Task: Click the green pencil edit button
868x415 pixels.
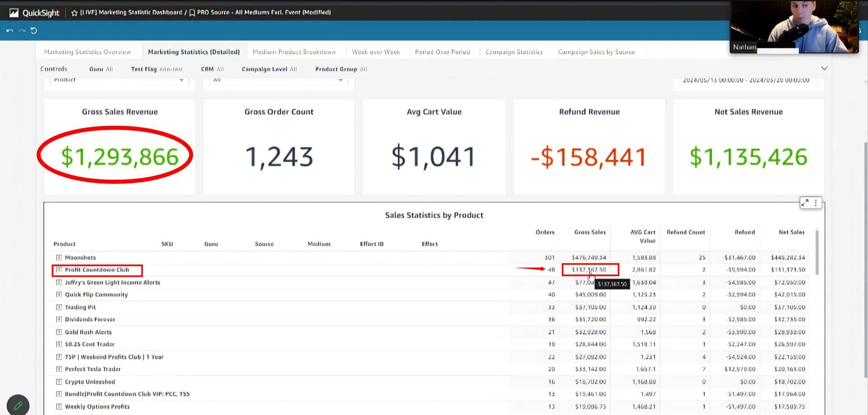Action: [x=18, y=405]
